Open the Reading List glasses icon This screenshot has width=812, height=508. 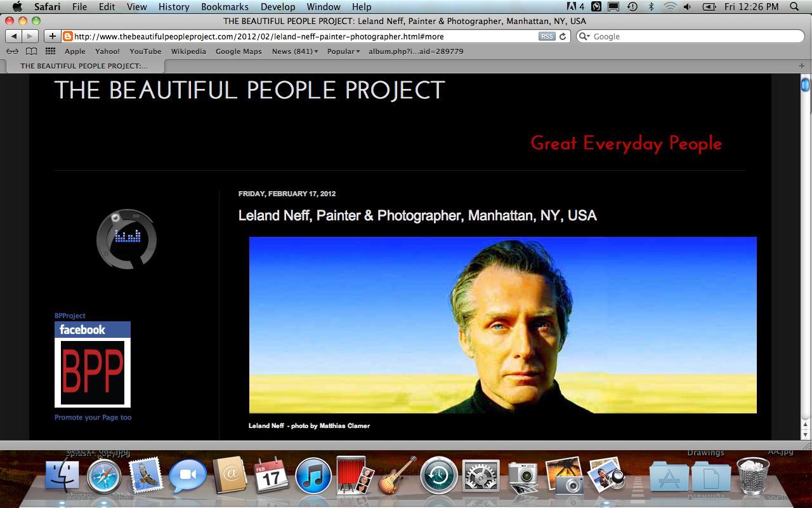point(12,51)
